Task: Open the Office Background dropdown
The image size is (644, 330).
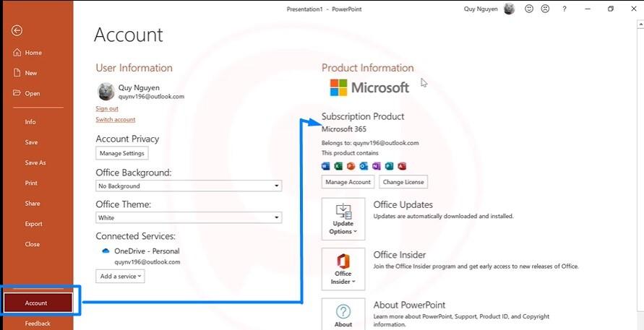Action: [189, 186]
